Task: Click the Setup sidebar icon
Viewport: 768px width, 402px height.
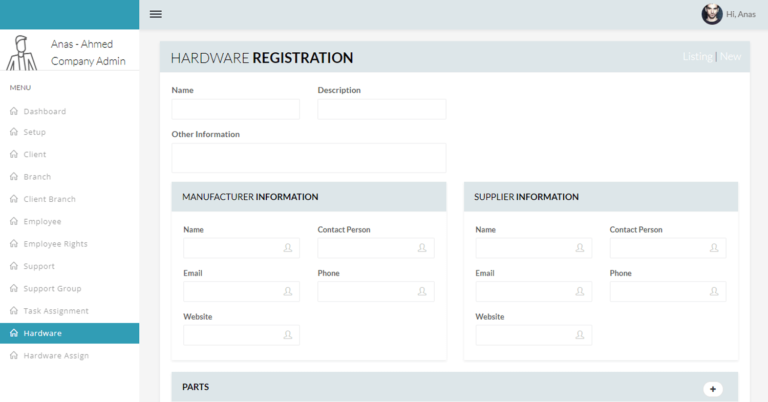Action: point(14,132)
